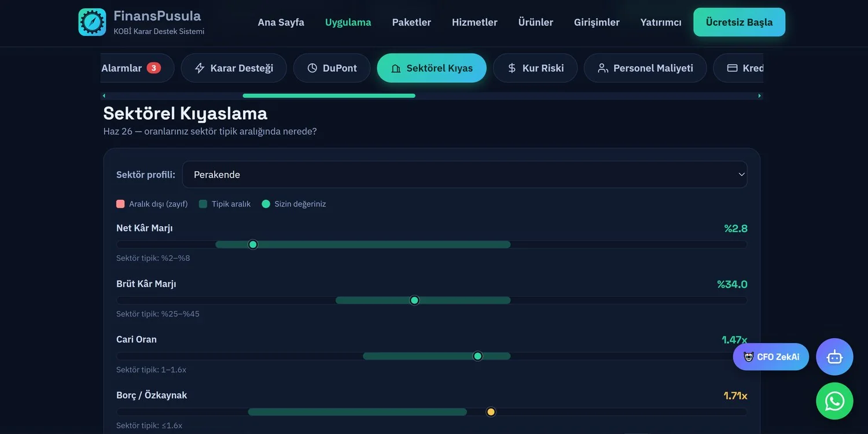Click the Ücretsiz Başla button

[x=739, y=22]
